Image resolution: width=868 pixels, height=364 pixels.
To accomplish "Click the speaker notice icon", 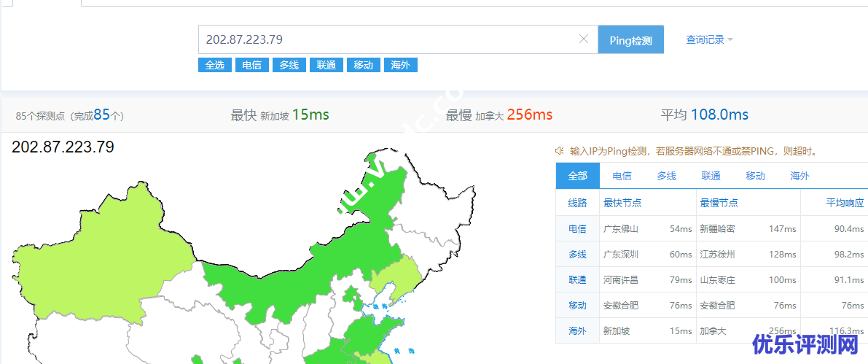I will [559, 150].
